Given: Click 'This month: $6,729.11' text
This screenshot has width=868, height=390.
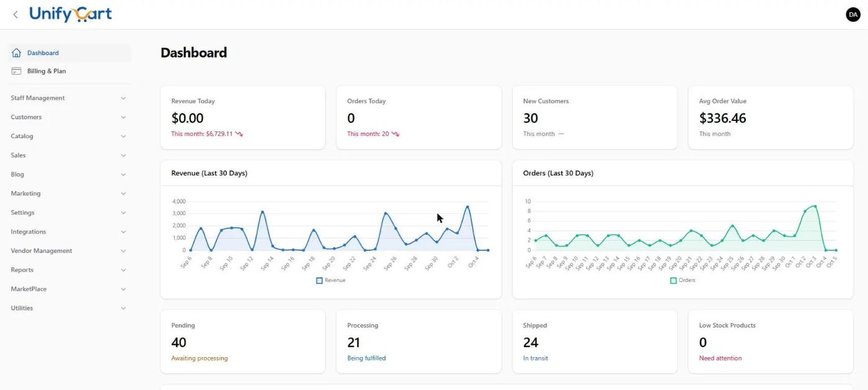Looking at the screenshot, I should (202, 134).
